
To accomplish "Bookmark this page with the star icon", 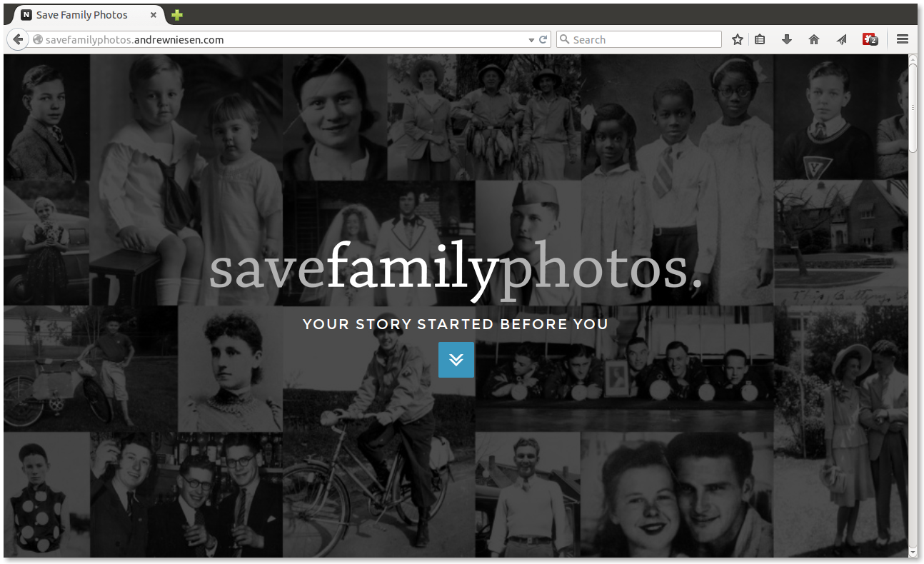I will click(738, 40).
